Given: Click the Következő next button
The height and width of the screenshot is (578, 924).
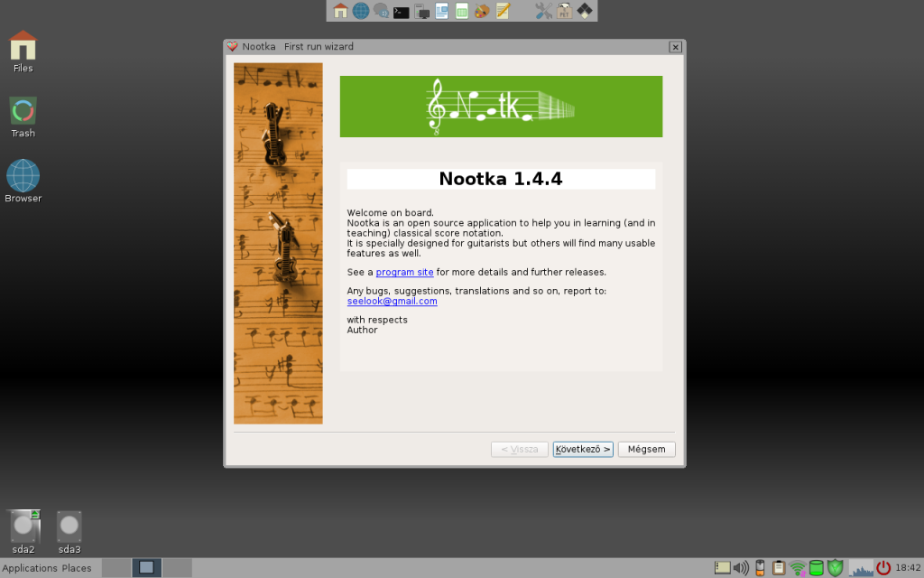Looking at the screenshot, I should click(583, 449).
